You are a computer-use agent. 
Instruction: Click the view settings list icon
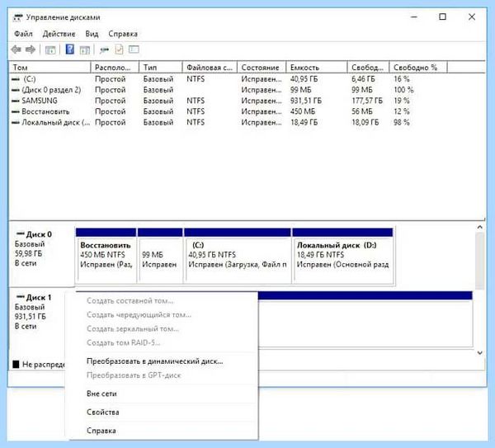tap(134, 50)
